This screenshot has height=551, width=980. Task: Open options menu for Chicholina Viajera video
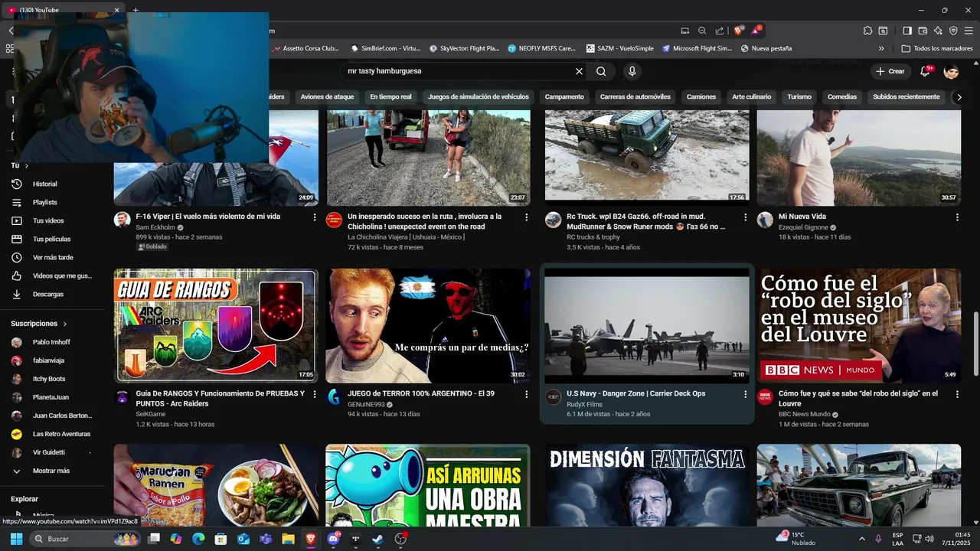[x=527, y=217]
